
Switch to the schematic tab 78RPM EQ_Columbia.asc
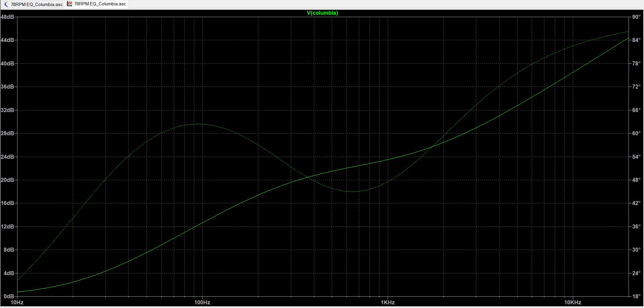33,4
